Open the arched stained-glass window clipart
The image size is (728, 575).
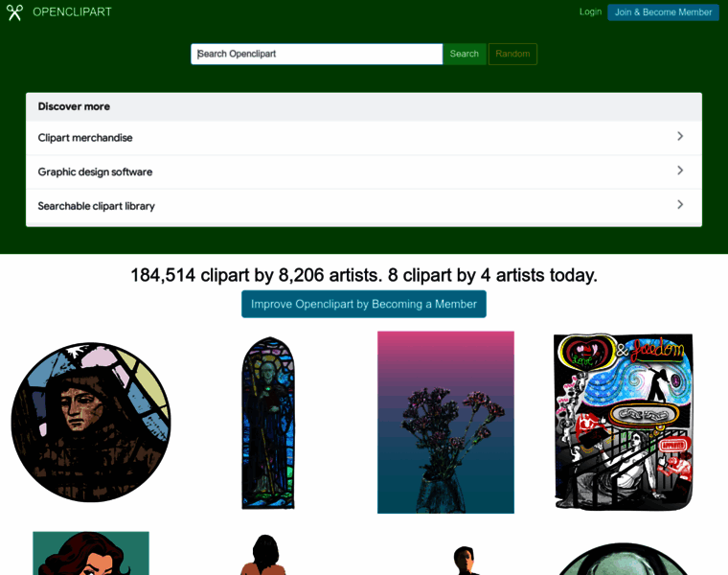pyautogui.click(x=268, y=423)
